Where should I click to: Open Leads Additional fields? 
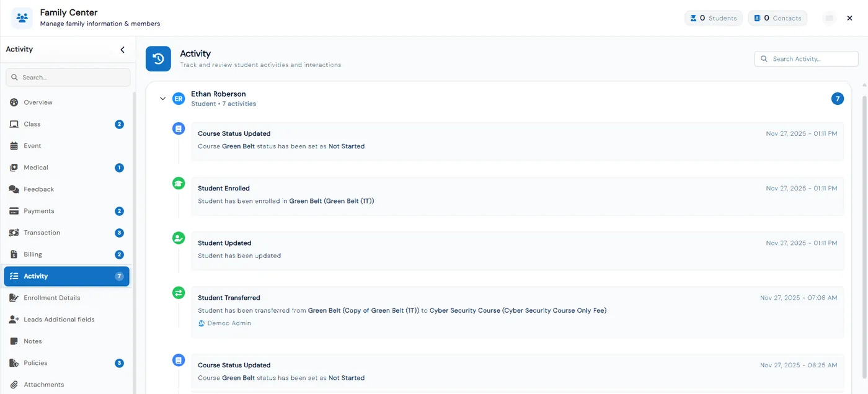[67, 320]
